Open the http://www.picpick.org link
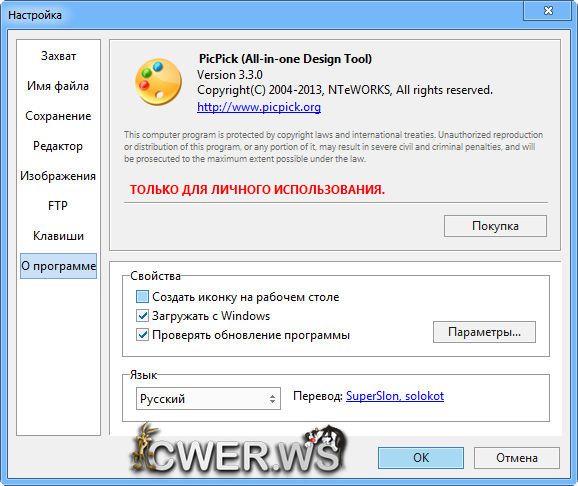The image size is (578, 486). tap(259, 107)
